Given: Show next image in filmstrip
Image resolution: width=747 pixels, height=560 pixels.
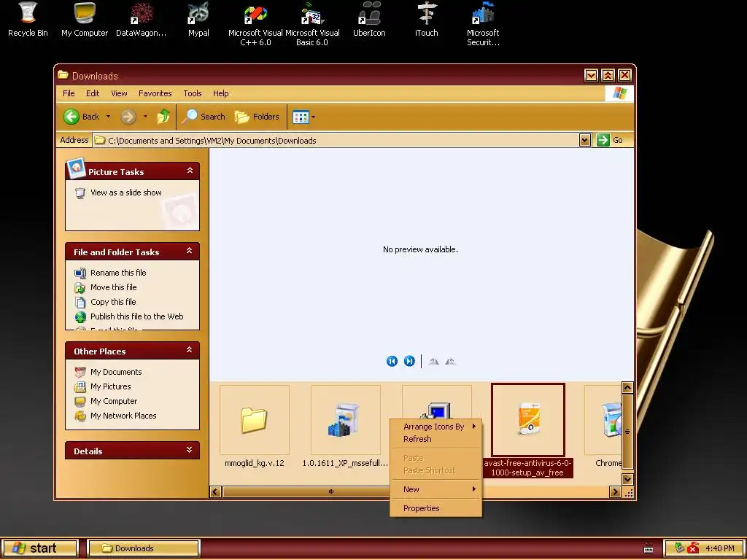Looking at the screenshot, I should pos(409,361).
